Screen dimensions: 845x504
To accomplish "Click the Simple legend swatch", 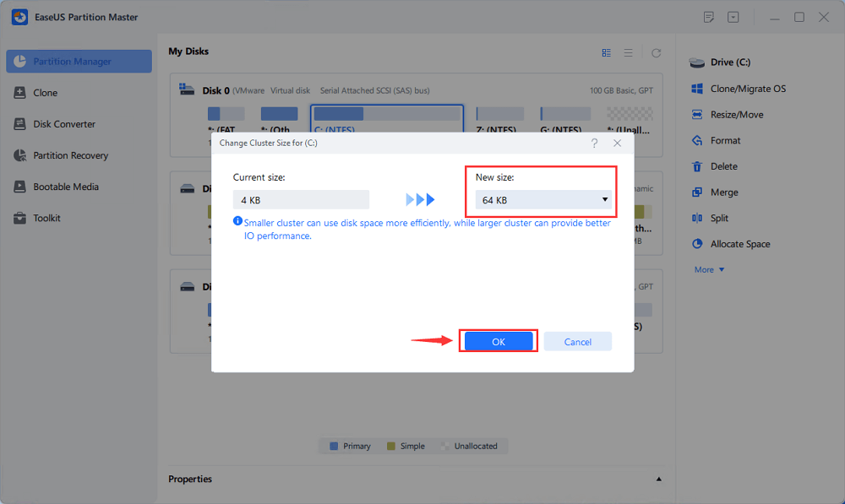I will click(x=390, y=446).
